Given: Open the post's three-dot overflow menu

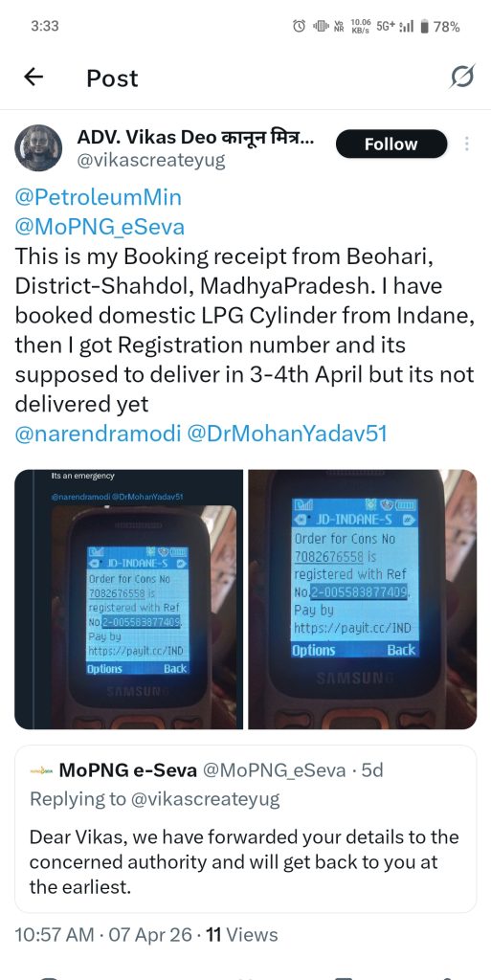Looking at the screenshot, I should (467, 144).
